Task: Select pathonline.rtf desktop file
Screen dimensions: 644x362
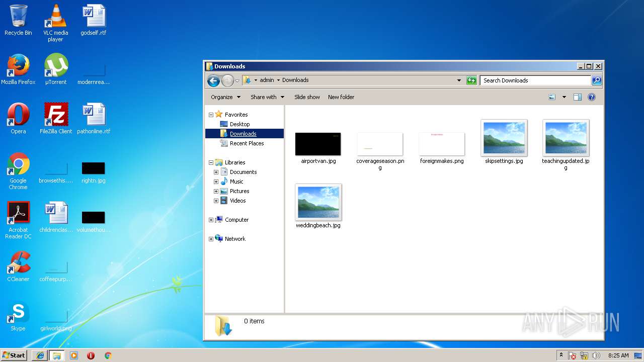Action: pos(94,119)
